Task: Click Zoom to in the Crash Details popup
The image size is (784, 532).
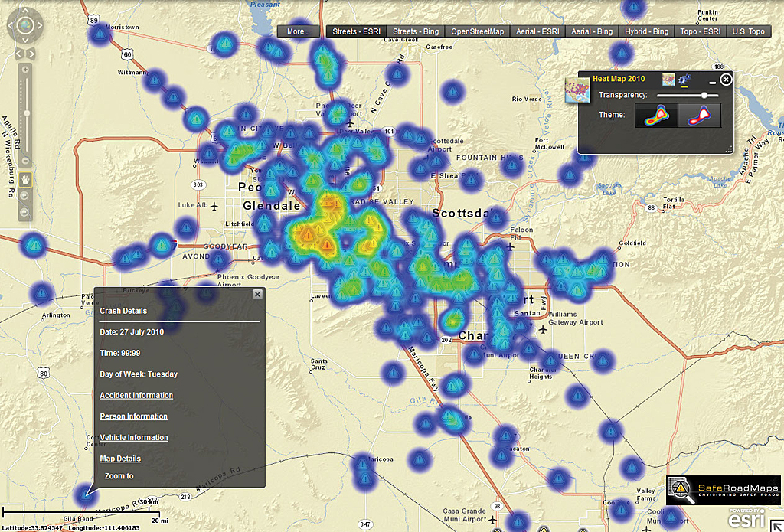Action: (x=119, y=475)
